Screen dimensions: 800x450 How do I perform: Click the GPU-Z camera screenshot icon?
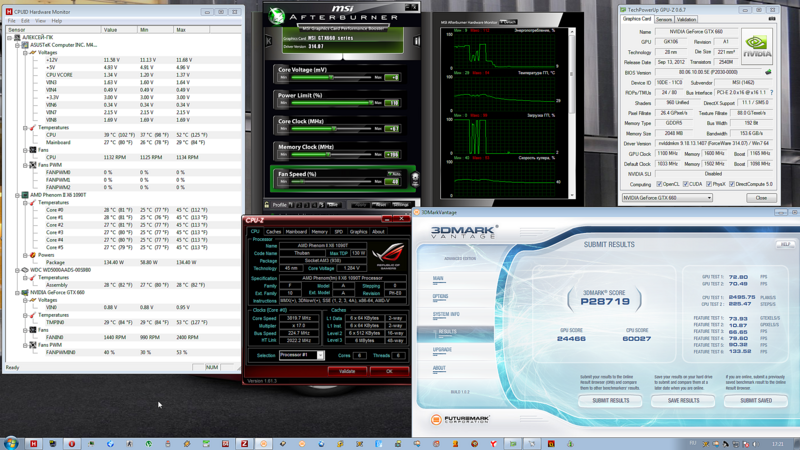[x=772, y=19]
